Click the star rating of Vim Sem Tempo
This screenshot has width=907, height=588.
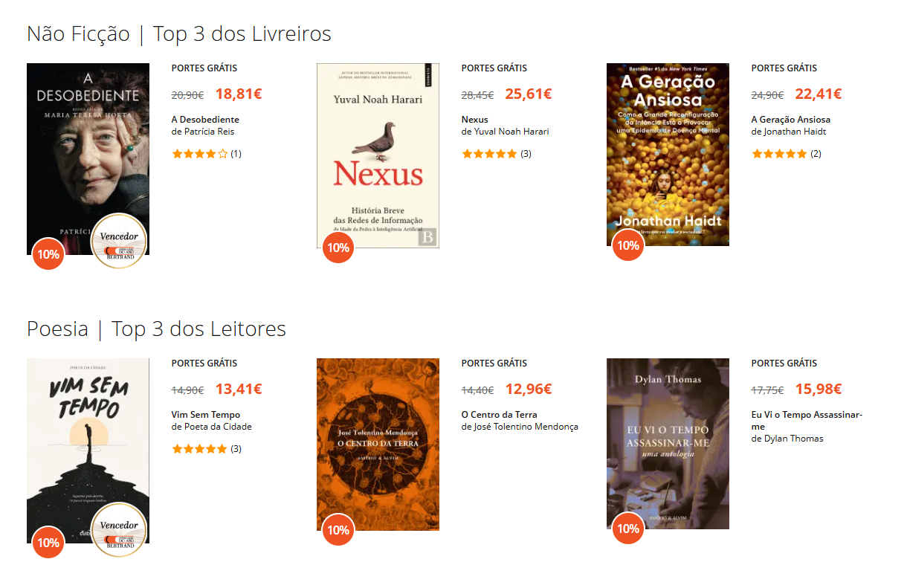[x=199, y=449]
